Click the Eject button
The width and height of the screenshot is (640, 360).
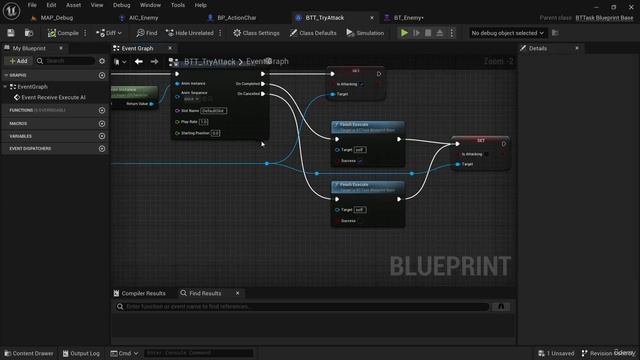[x=440, y=33]
